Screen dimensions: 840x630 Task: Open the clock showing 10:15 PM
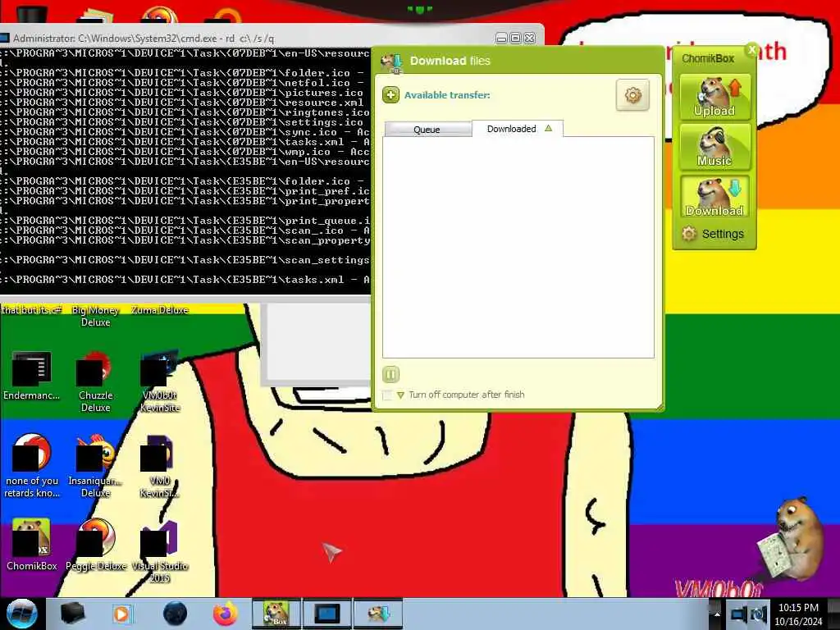(798, 614)
